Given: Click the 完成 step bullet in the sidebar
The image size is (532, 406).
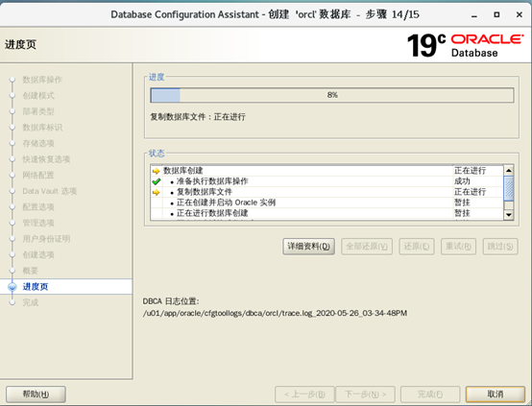Looking at the screenshot, I should click(x=12, y=302).
